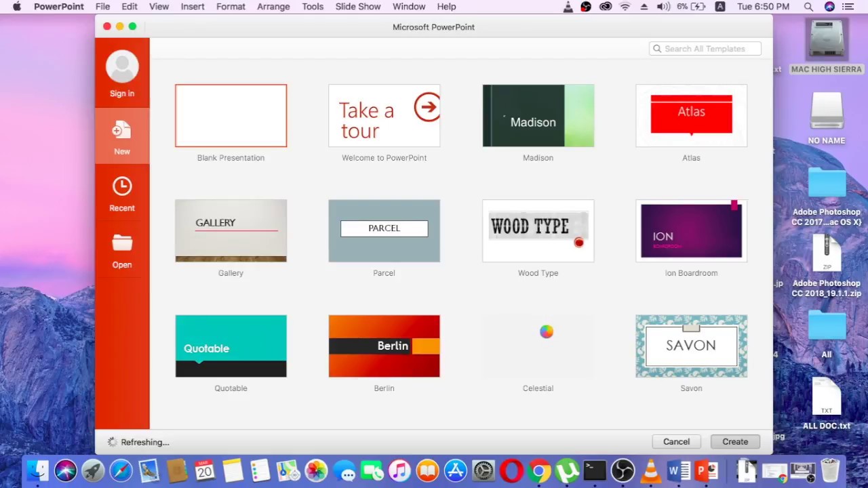The image size is (868, 488).
Task: Click the Create button
Action: [x=735, y=442]
